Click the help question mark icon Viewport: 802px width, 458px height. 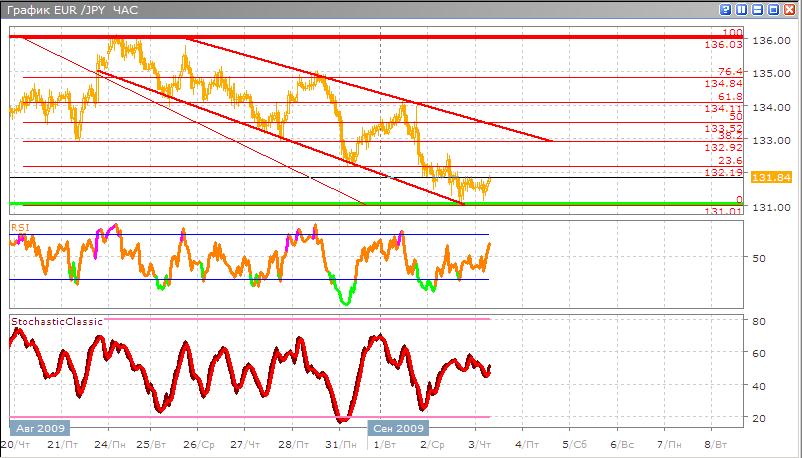click(x=725, y=8)
